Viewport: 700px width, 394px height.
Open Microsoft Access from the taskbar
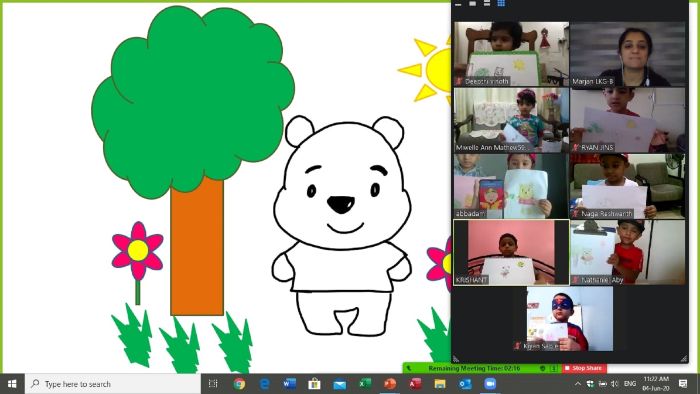pos(415,384)
